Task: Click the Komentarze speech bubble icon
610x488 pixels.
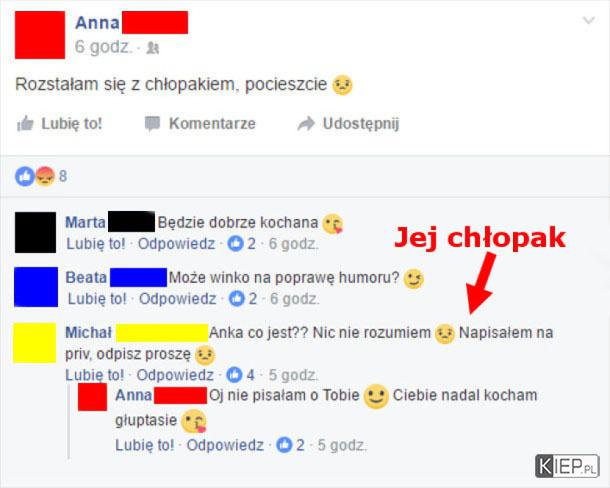Action: (x=152, y=124)
